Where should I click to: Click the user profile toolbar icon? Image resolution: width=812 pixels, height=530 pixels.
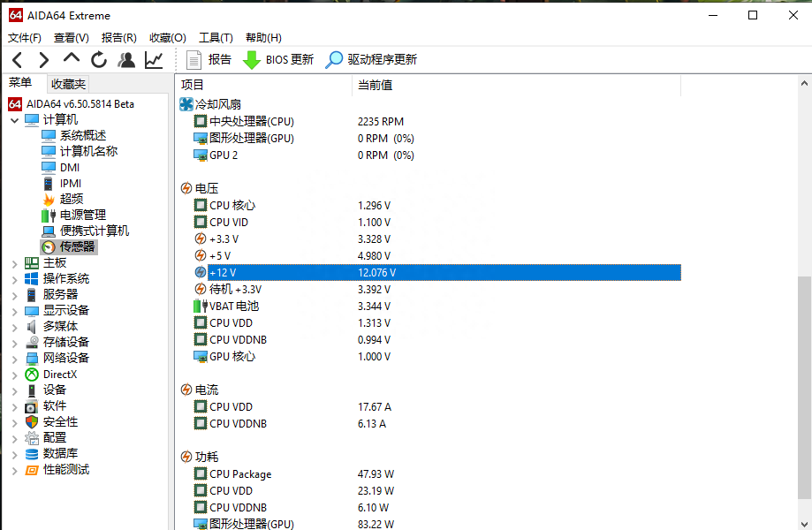click(x=125, y=60)
